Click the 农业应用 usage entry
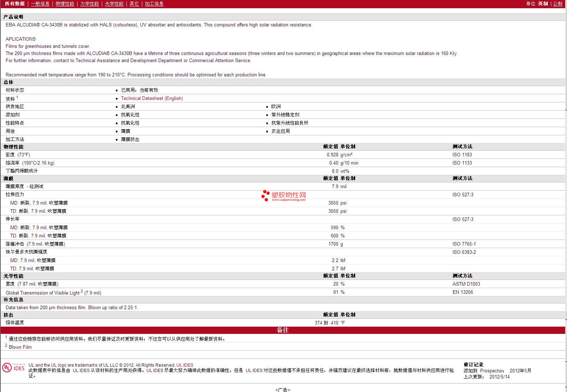The height and width of the screenshot is (392, 567). pyautogui.click(x=280, y=131)
